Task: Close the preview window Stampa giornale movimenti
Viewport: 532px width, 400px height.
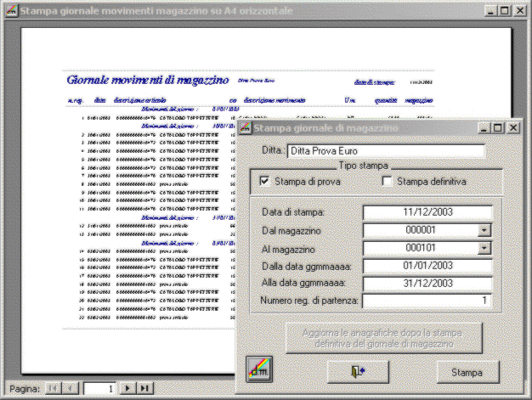Action: (520, 10)
